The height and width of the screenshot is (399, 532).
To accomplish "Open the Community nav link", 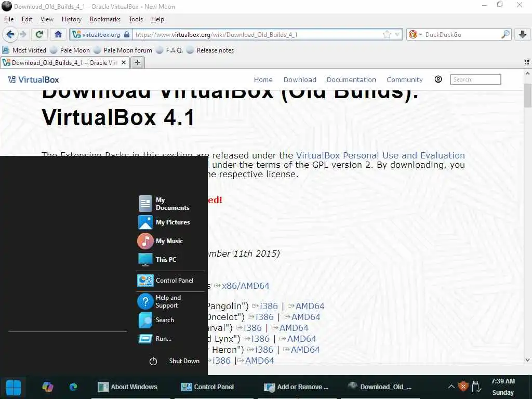I will (404, 79).
